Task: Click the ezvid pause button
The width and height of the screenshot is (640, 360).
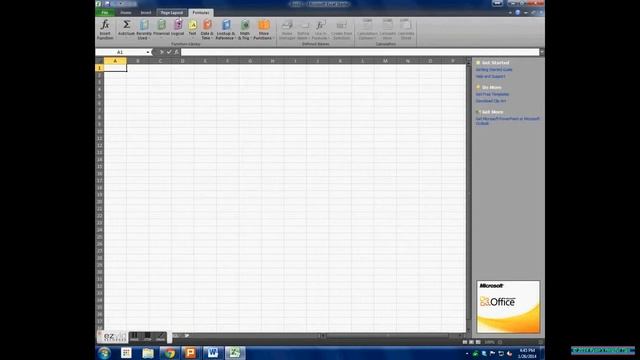Action: pos(134,336)
